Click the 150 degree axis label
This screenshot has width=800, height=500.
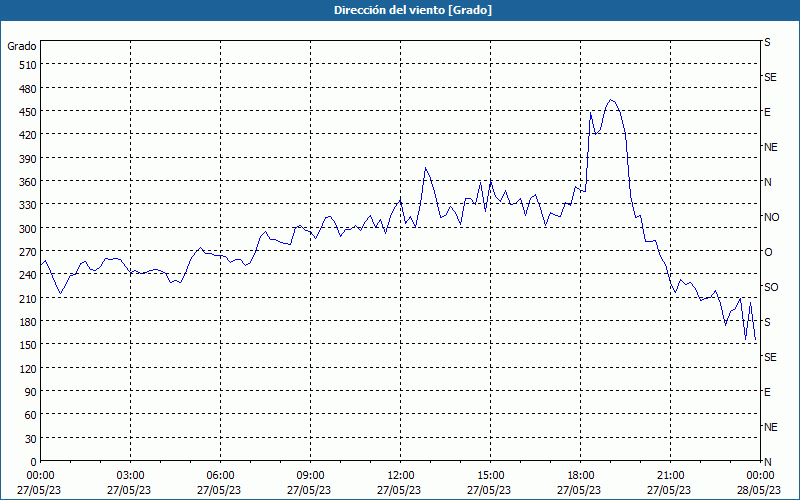coord(28,345)
